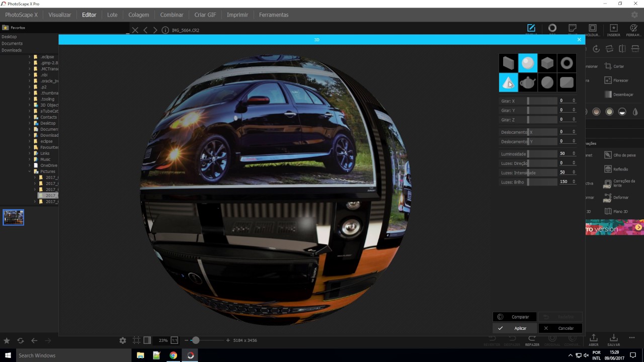Select the cube 3D shape
The width and height of the screenshot is (644, 362).
click(547, 63)
